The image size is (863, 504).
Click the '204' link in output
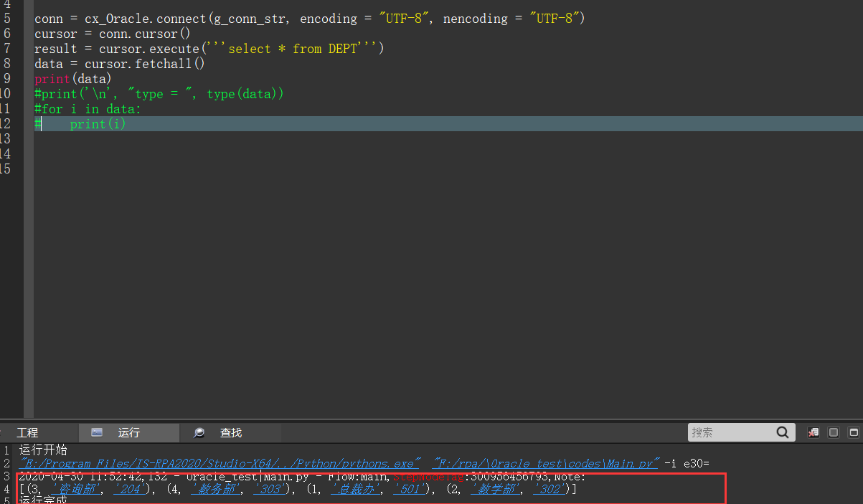pyautogui.click(x=130, y=490)
